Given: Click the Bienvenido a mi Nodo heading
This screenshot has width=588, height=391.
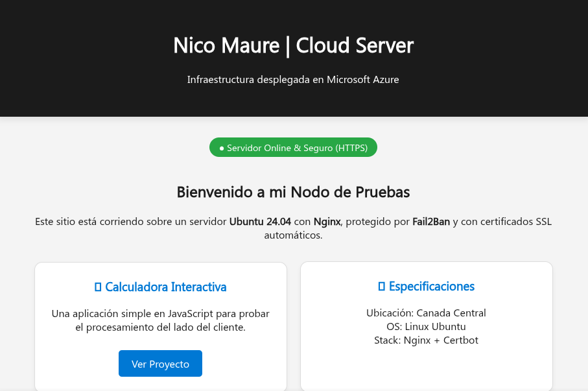Looking at the screenshot, I should (x=293, y=192).
